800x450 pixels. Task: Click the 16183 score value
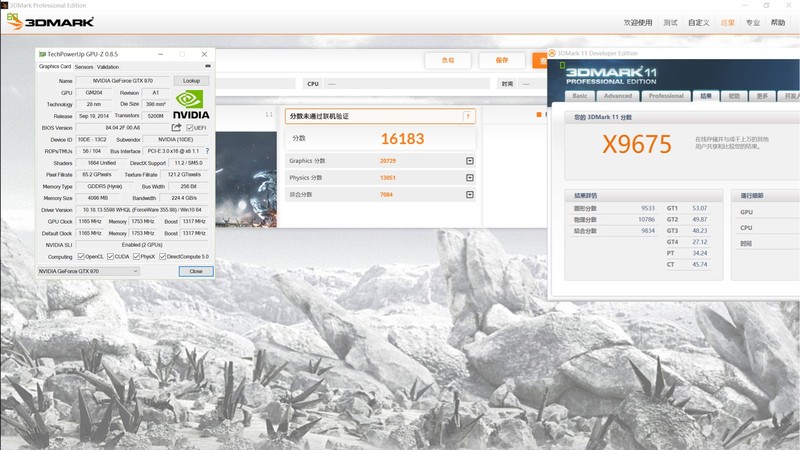click(x=403, y=139)
